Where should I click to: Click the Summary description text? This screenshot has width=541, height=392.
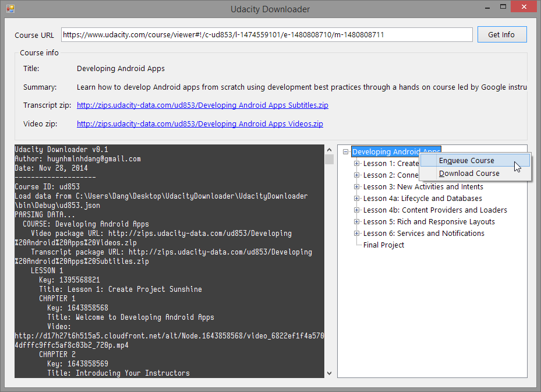click(x=302, y=87)
